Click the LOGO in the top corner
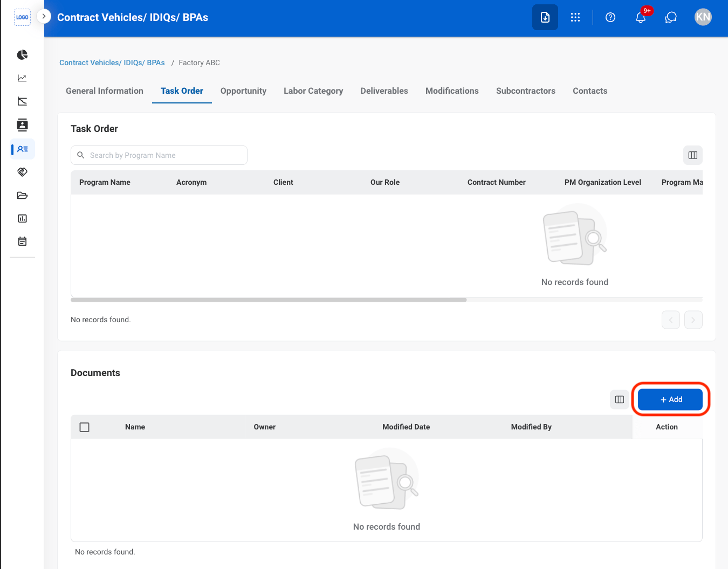This screenshot has height=569, width=728. [x=22, y=17]
